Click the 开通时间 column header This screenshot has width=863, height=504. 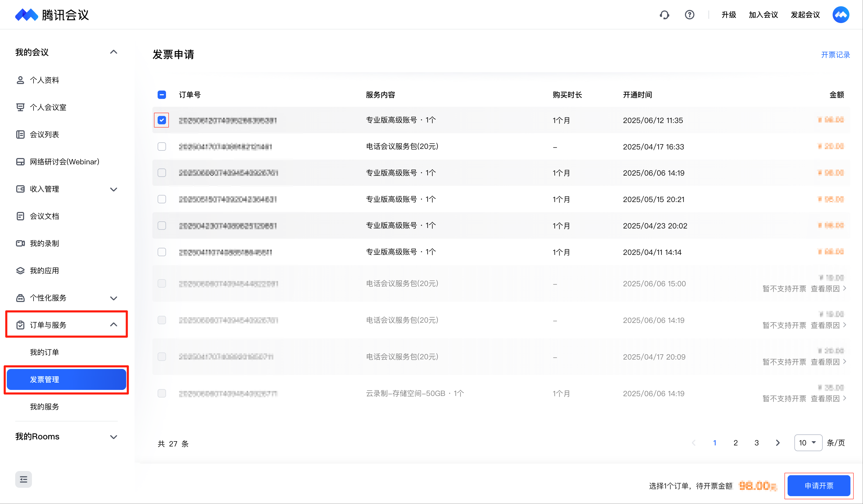(x=637, y=95)
